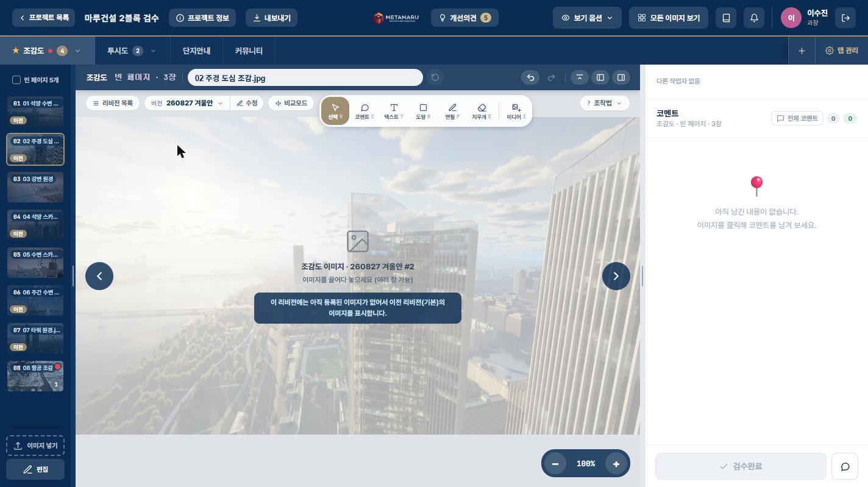This screenshot has width=868, height=487.
Task: Select the 연필 pencil tool
Action: point(452,111)
